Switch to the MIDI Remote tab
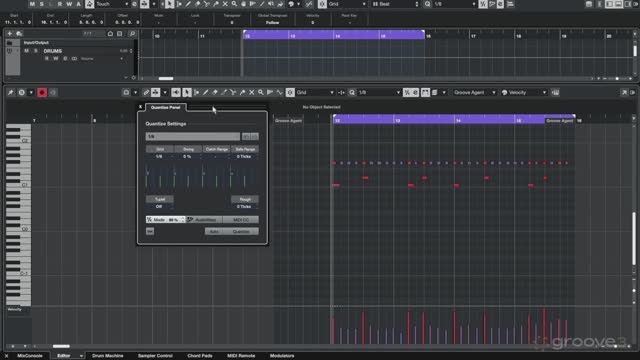 click(241, 356)
